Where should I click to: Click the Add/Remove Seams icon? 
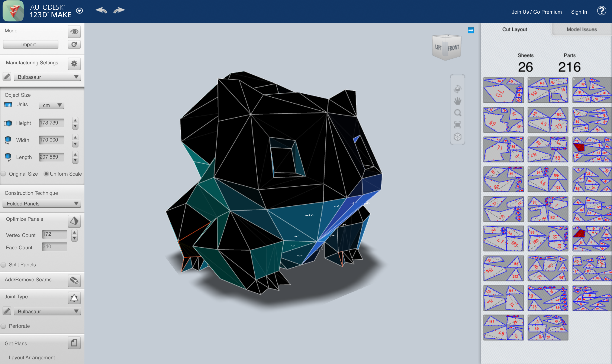click(74, 280)
